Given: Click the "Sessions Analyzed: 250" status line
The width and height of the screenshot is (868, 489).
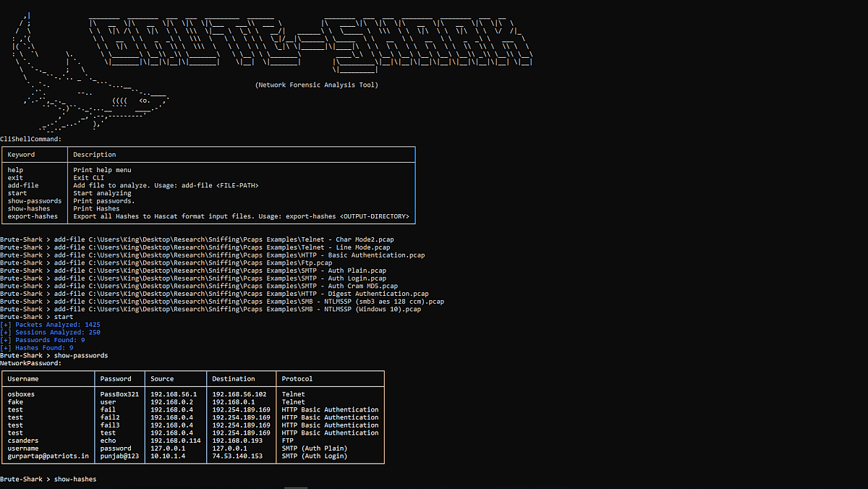Looking at the screenshot, I should click(50, 332).
